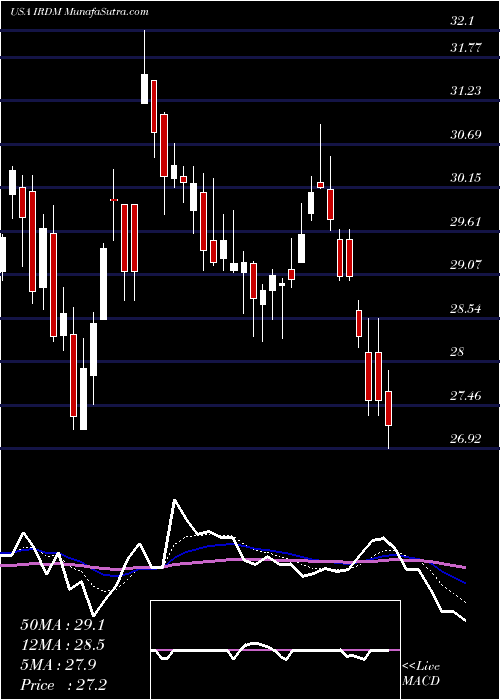Click the '12MA : 28.5' readout

62,645
